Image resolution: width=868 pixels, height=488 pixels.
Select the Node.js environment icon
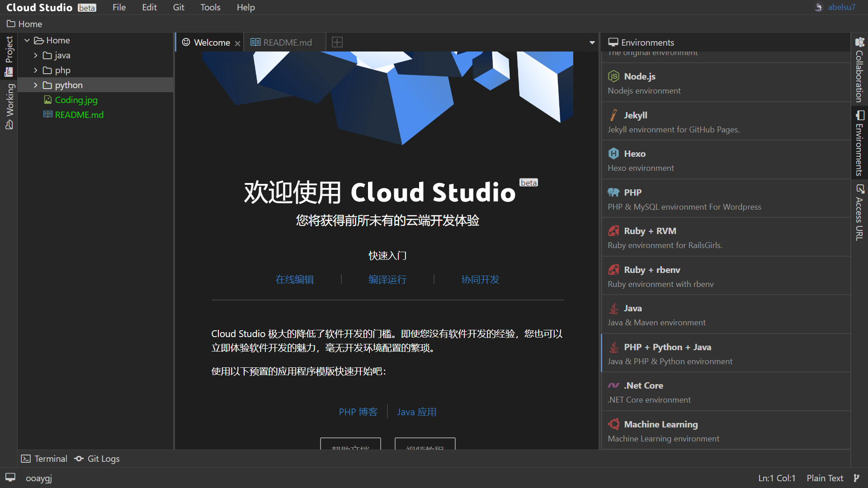click(613, 76)
